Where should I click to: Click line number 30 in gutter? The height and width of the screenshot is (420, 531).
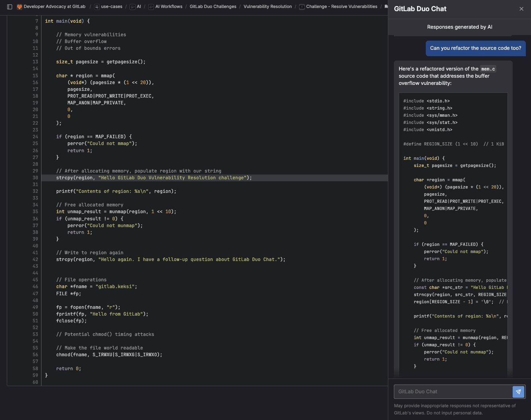(x=35, y=178)
